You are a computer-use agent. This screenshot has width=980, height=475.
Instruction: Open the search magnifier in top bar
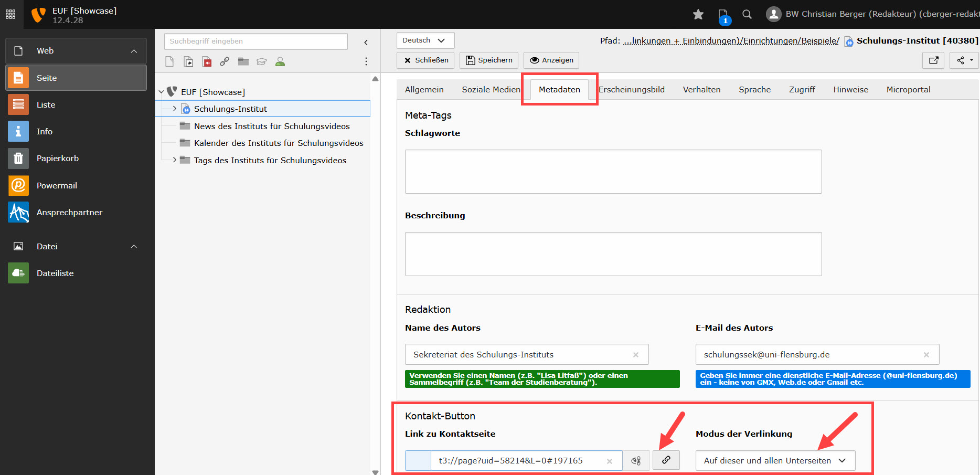click(x=747, y=15)
